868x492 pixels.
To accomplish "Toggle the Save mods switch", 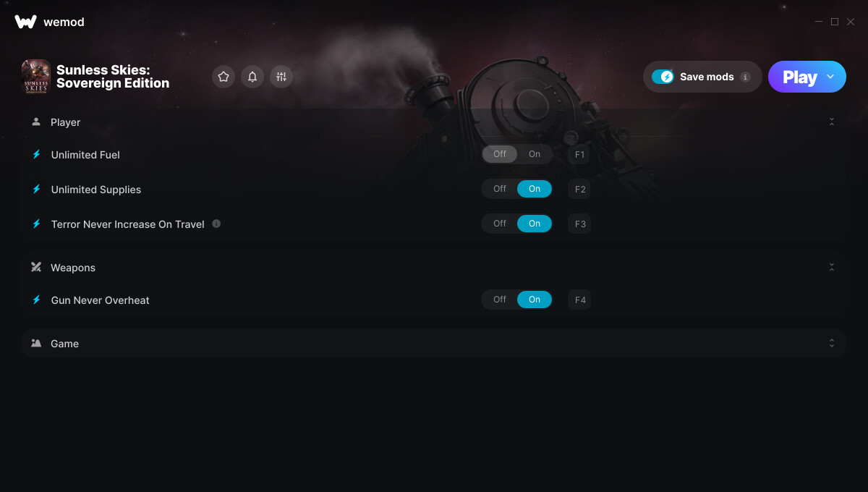I will 663,77.
